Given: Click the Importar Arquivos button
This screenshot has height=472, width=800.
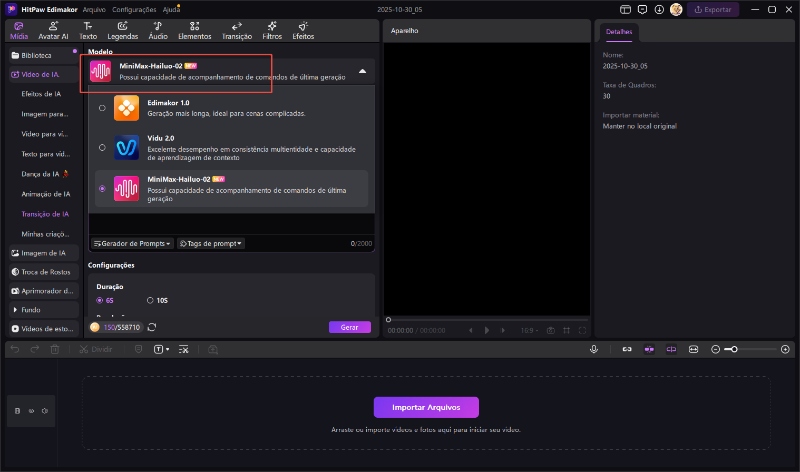Looking at the screenshot, I should pos(426,407).
